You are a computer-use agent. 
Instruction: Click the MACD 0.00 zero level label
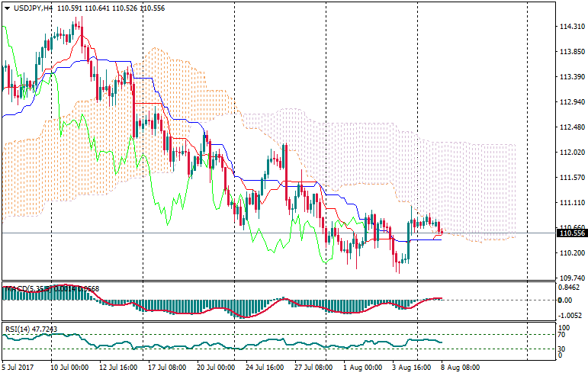coord(565,300)
